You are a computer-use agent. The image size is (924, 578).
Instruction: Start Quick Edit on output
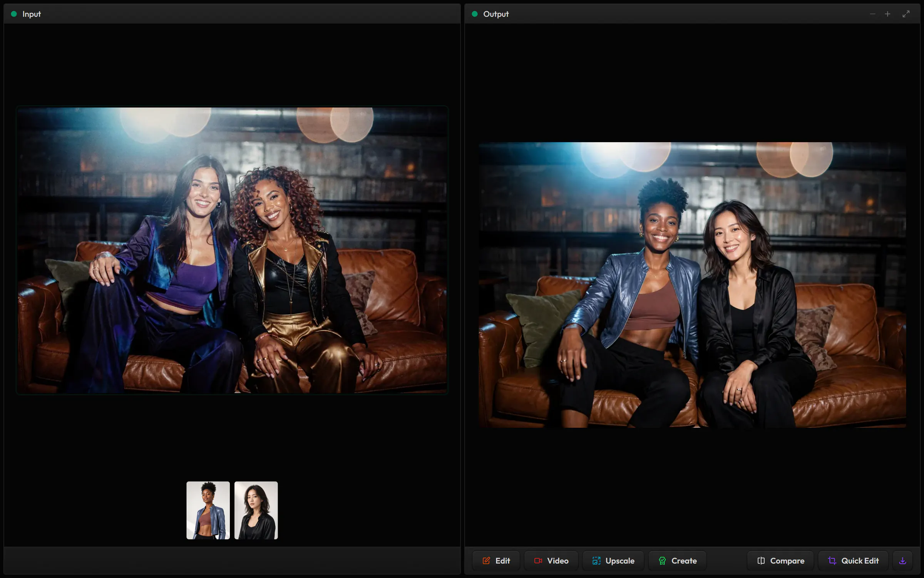(x=853, y=561)
